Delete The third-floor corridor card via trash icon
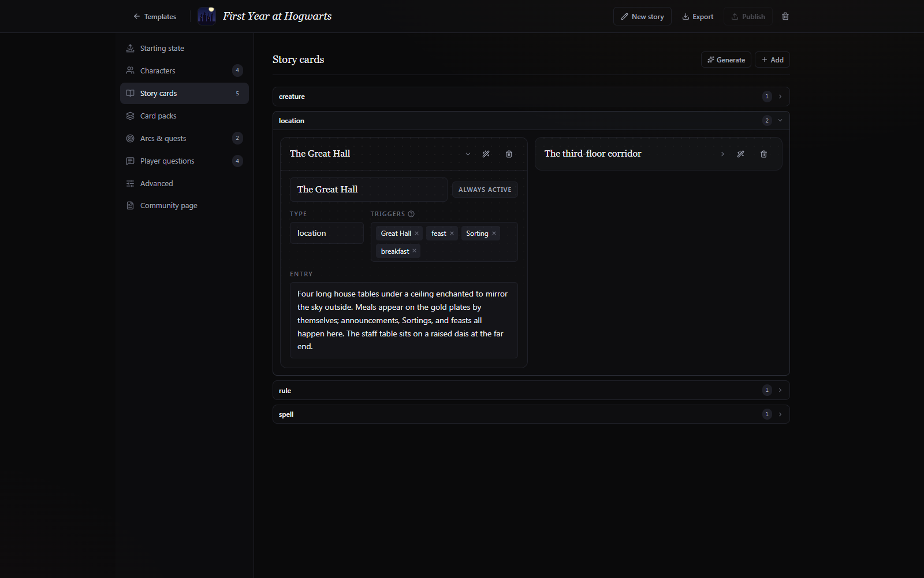 (x=764, y=154)
